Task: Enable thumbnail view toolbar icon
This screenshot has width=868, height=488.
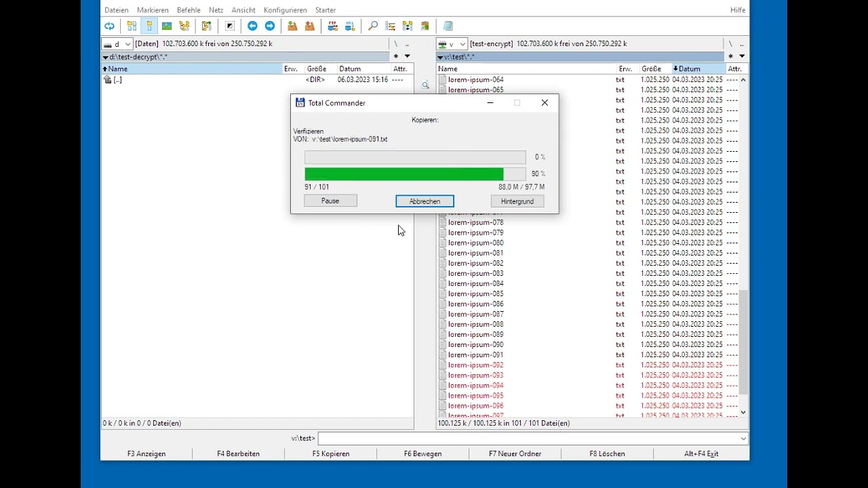Action: pos(167,26)
